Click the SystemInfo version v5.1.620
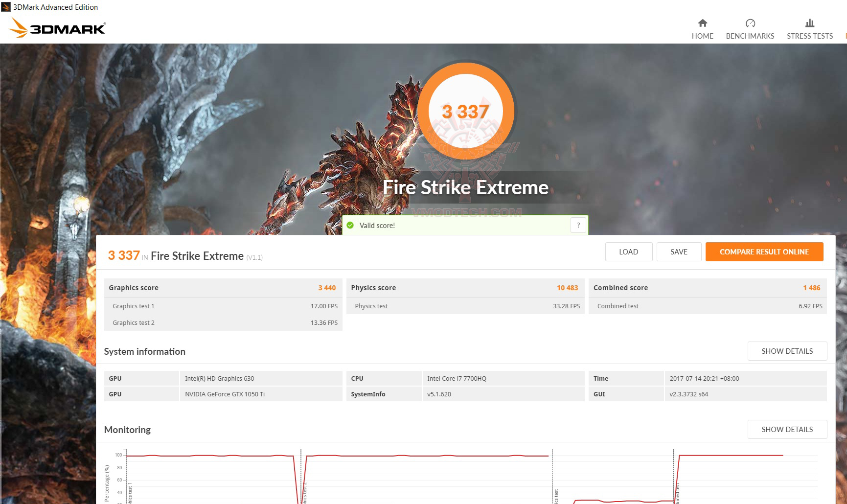This screenshot has height=504, width=847. (x=439, y=394)
